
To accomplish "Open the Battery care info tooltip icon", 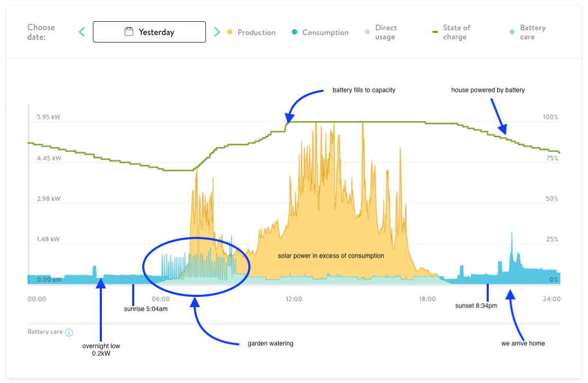I will [69, 333].
